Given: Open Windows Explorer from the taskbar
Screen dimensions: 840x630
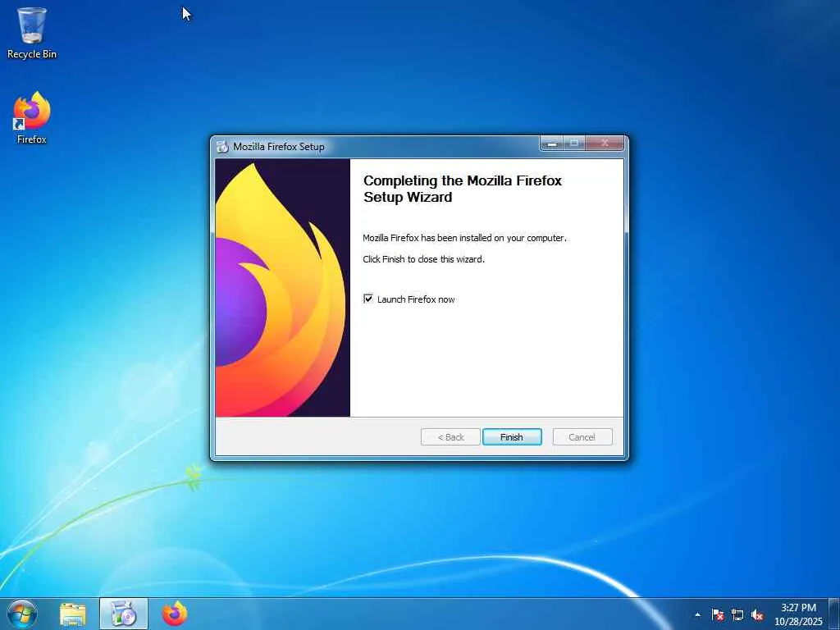Looking at the screenshot, I should coord(73,614).
